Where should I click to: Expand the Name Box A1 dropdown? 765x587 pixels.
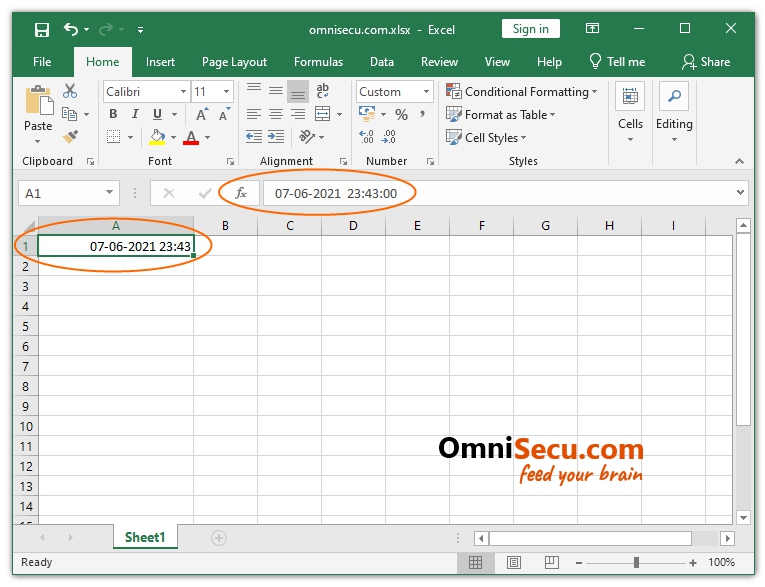(x=110, y=192)
